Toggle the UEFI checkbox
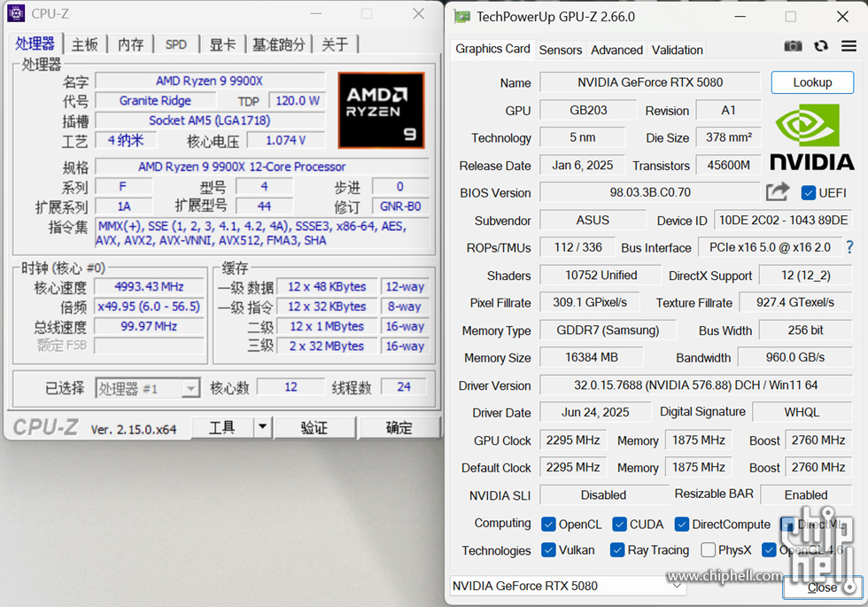The image size is (868, 607). 808,192
